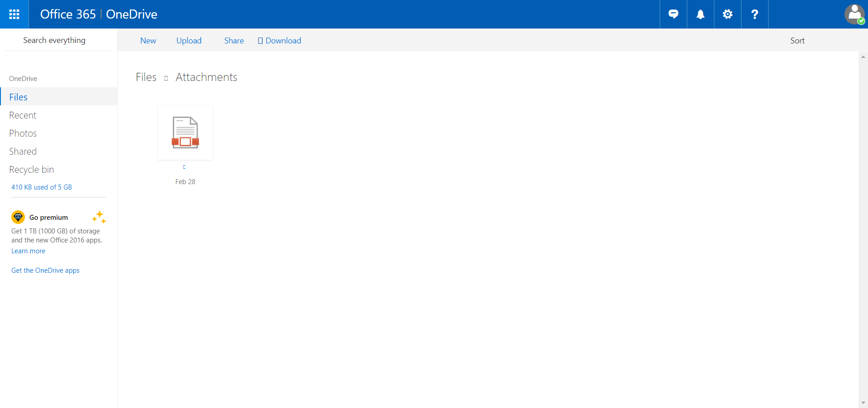Click the Go premium diamond icon
This screenshot has height=408, width=868.
tap(18, 217)
